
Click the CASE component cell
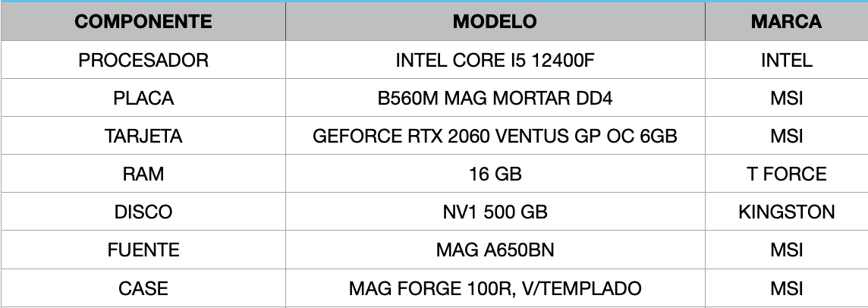(x=143, y=288)
